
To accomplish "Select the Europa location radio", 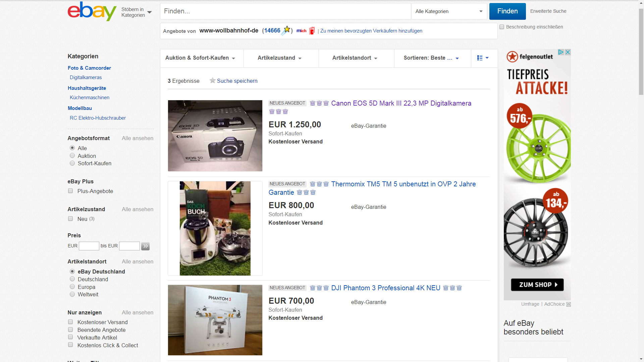I will [72, 287].
